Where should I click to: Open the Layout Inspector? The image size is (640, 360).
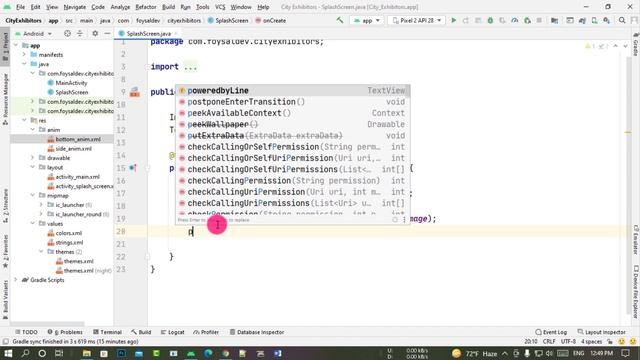(x=602, y=332)
